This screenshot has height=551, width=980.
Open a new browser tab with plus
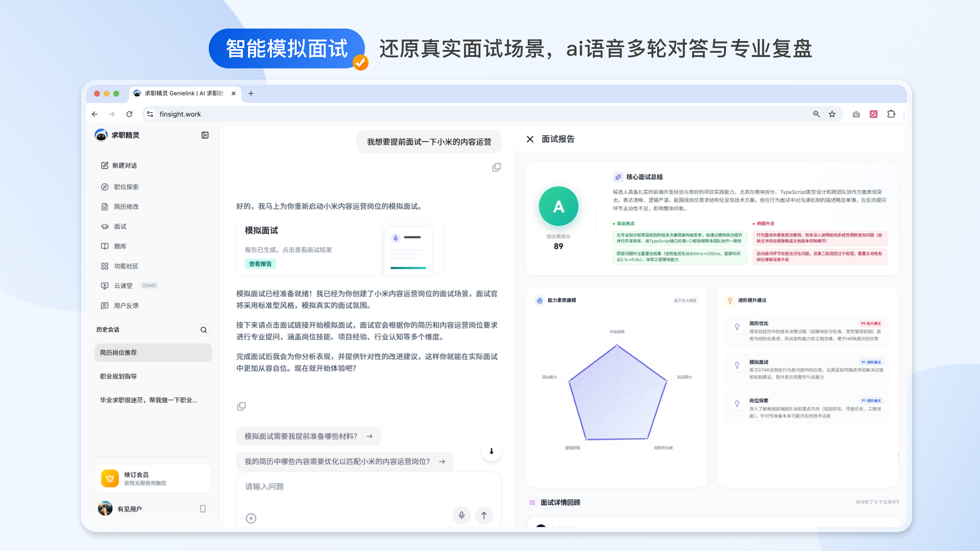pyautogui.click(x=251, y=93)
